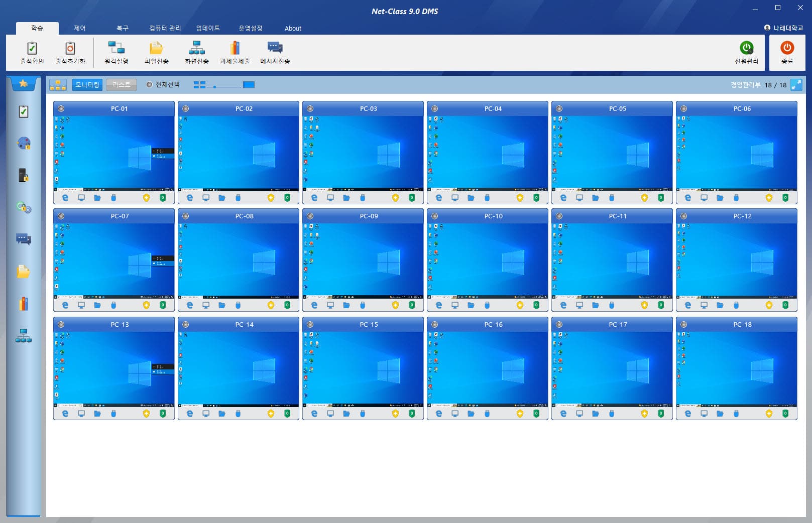Open the 컴퓨터 관리 tab
This screenshot has height=523, width=812.
tap(165, 28)
